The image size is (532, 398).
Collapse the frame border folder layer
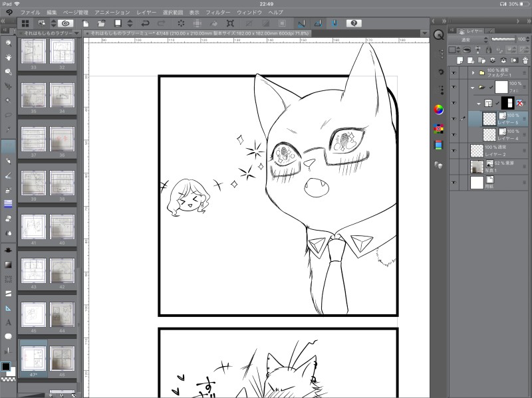[479, 104]
